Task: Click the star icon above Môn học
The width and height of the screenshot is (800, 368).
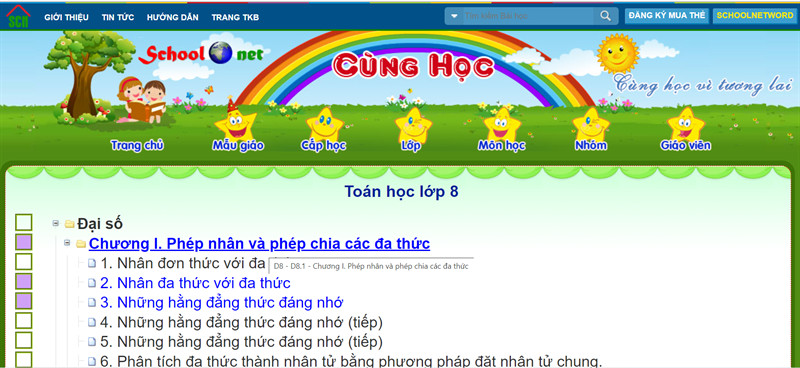Action: coord(502,125)
